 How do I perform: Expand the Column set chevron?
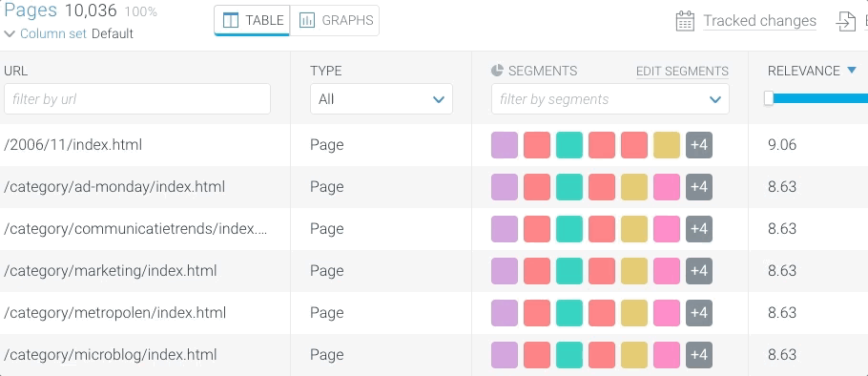click(10, 33)
